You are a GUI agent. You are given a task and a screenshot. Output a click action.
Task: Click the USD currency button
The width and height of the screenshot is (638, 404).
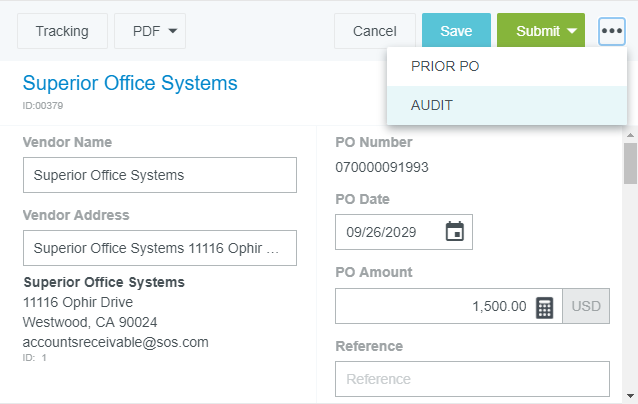tap(586, 306)
